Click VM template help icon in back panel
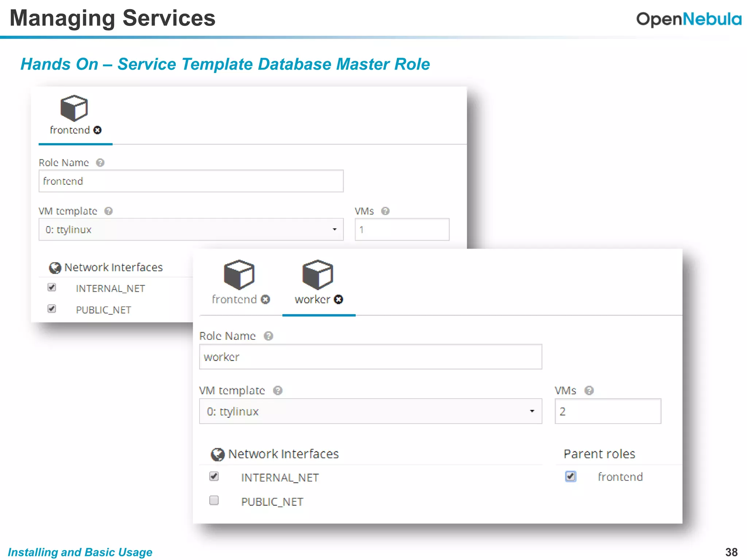747x560 pixels. coord(108,211)
